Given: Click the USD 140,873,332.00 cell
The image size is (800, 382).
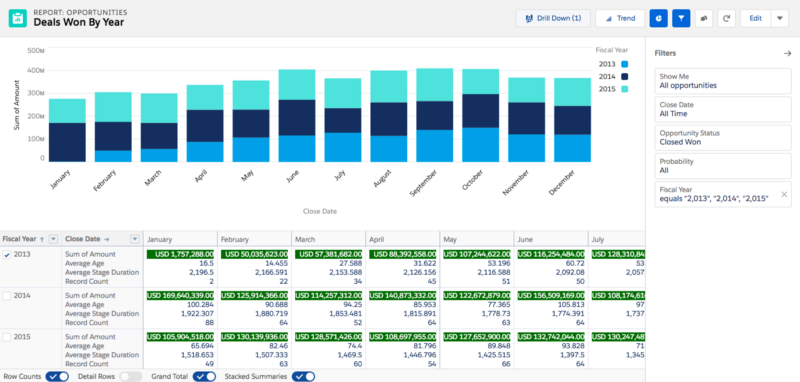Looking at the screenshot, I should [403, 295].
